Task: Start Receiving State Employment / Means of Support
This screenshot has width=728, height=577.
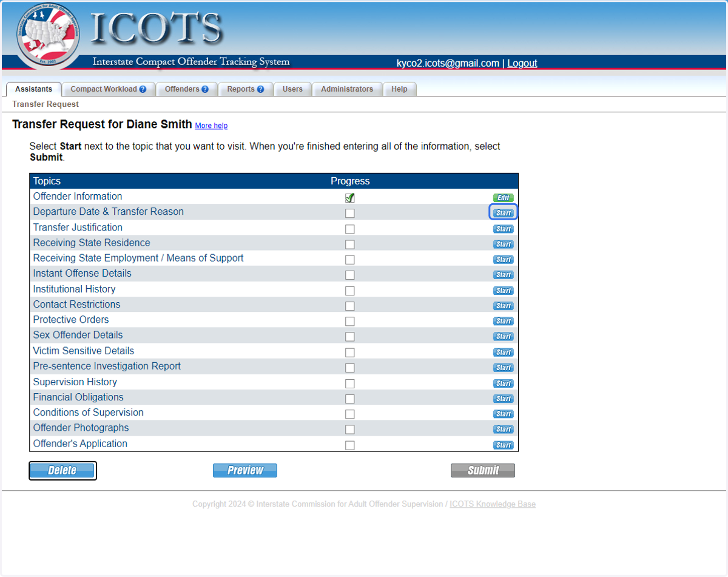Action: [503, 259]
